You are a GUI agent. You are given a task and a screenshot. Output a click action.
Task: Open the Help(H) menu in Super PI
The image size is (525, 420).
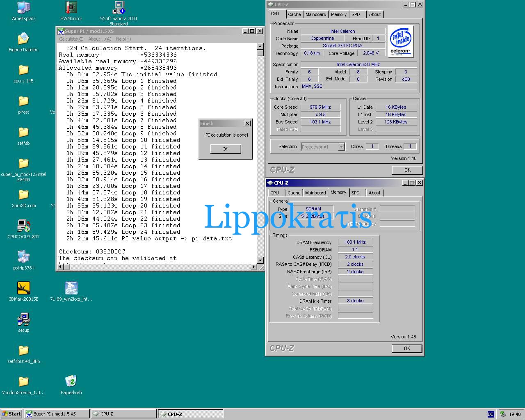click(123, 39)
